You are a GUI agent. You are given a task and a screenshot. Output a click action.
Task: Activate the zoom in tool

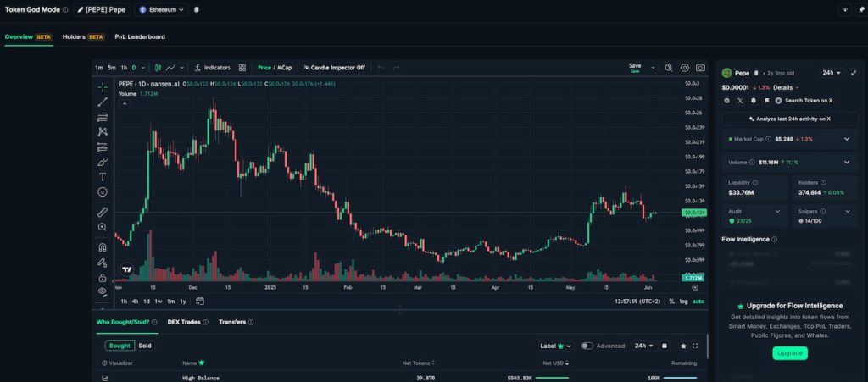tap(103, 227)
